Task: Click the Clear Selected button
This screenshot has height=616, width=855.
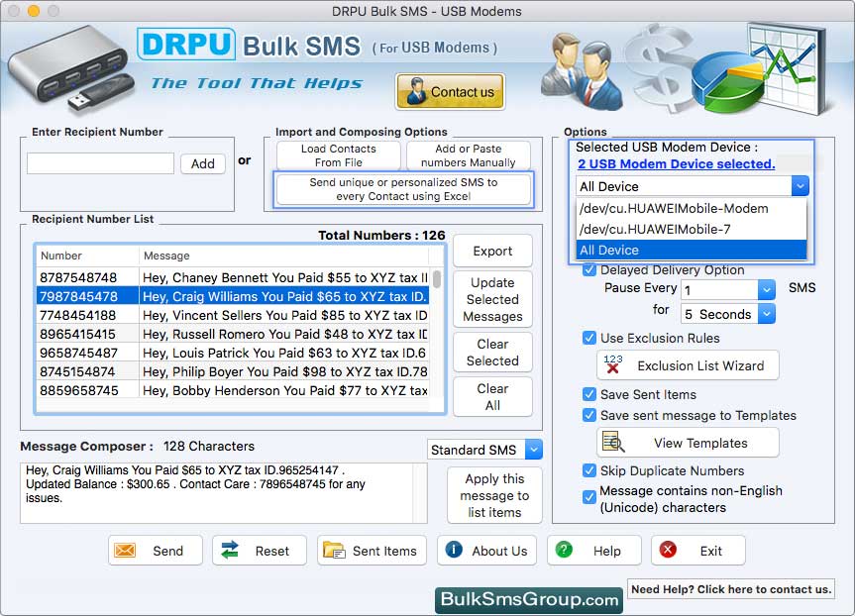Action: (x=492, y=353)
